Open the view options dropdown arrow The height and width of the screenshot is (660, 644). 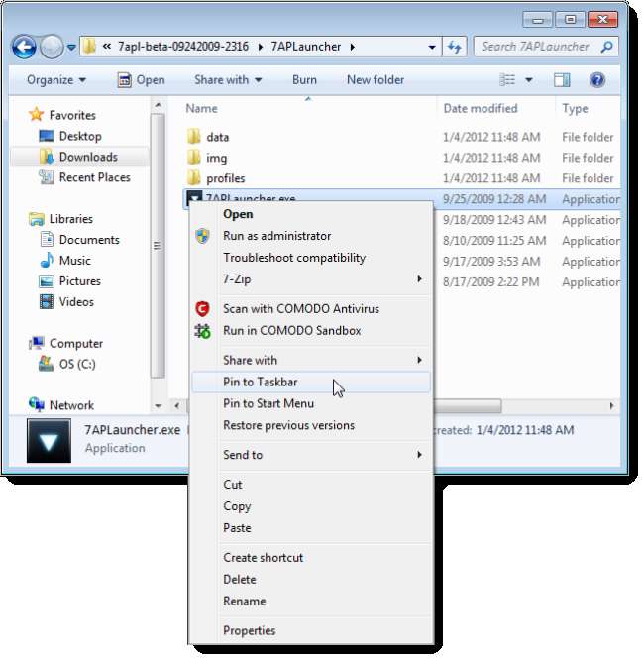[529, 80]
